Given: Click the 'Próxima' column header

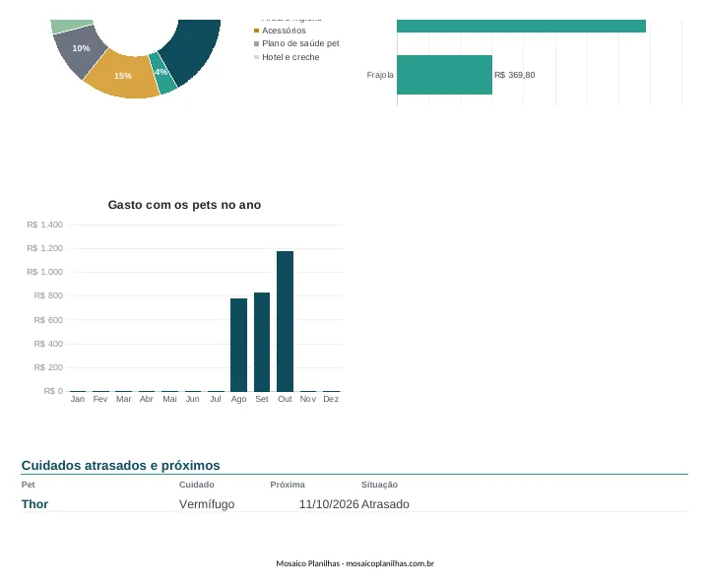Looking at the screenshot, I should (x=288, y=485).
